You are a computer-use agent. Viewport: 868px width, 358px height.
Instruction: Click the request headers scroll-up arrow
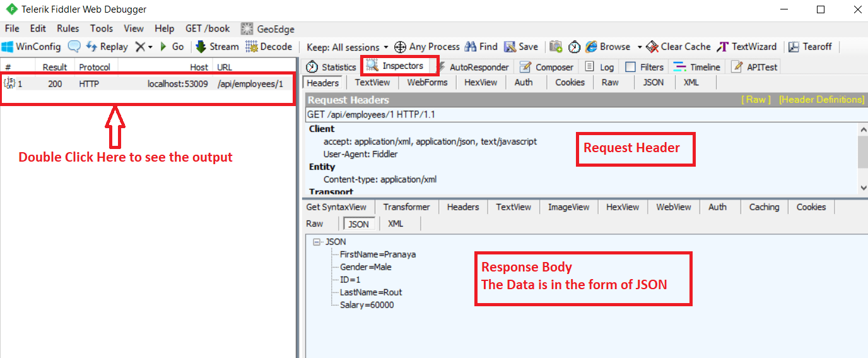click(863, 129)
